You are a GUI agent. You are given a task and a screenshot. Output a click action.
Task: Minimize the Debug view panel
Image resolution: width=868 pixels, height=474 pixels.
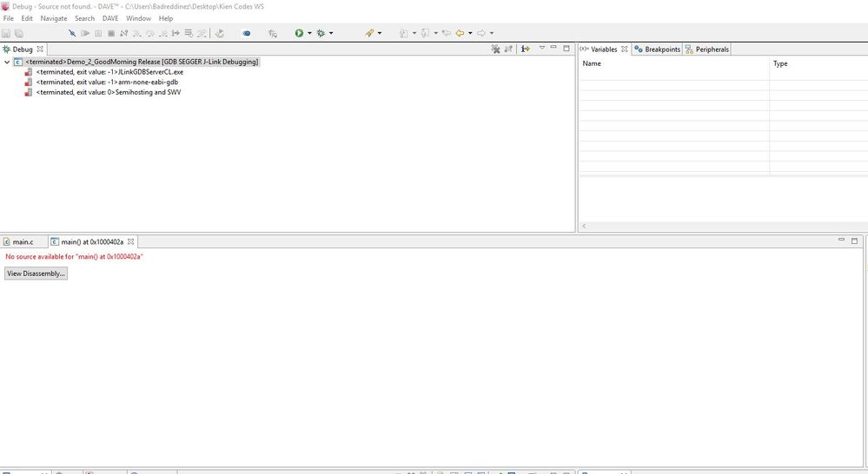coord(553,48)
